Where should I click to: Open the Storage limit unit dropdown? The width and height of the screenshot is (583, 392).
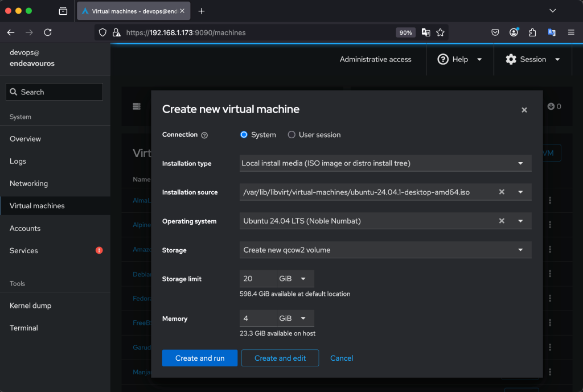pyautogui.click(x=294, y=279)
